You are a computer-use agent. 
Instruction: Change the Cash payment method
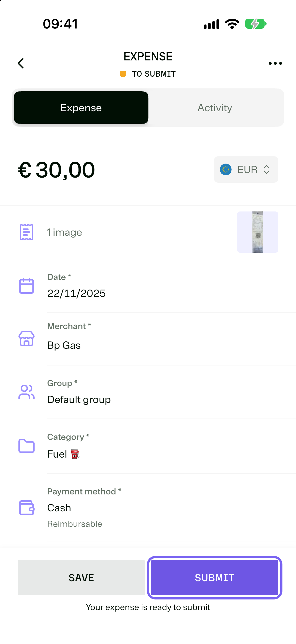click(x=171, y=508)
